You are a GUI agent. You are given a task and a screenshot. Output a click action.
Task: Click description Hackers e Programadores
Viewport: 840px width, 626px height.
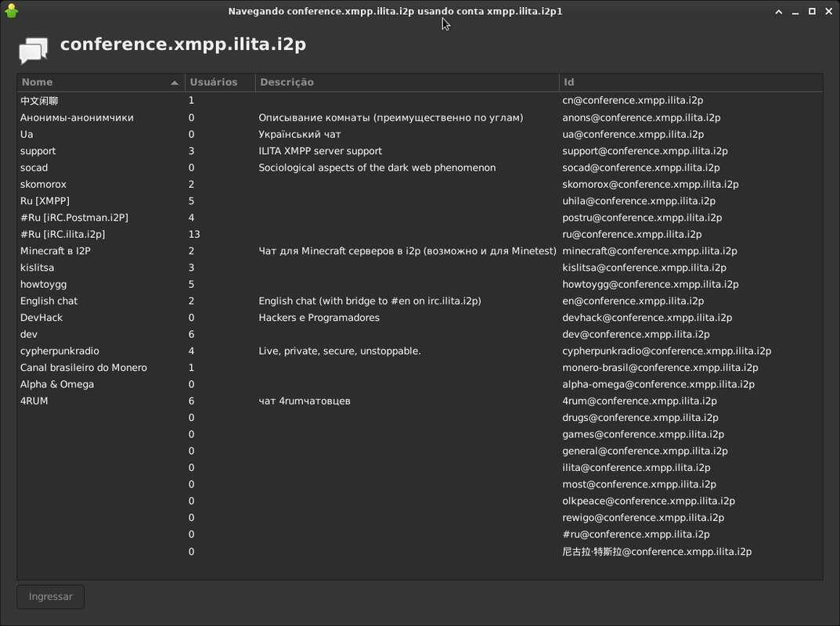pos(319,317)
